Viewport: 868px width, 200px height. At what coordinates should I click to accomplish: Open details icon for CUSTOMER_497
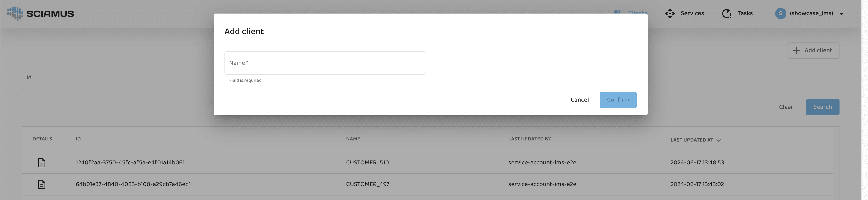tap(41, 184)
